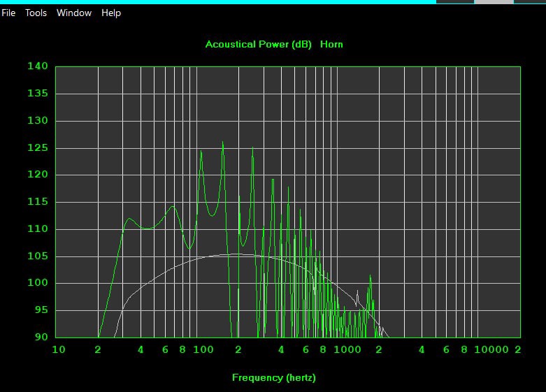Select the 105 dB axis value
Screen dimensions: 546x392
(38, 256)
